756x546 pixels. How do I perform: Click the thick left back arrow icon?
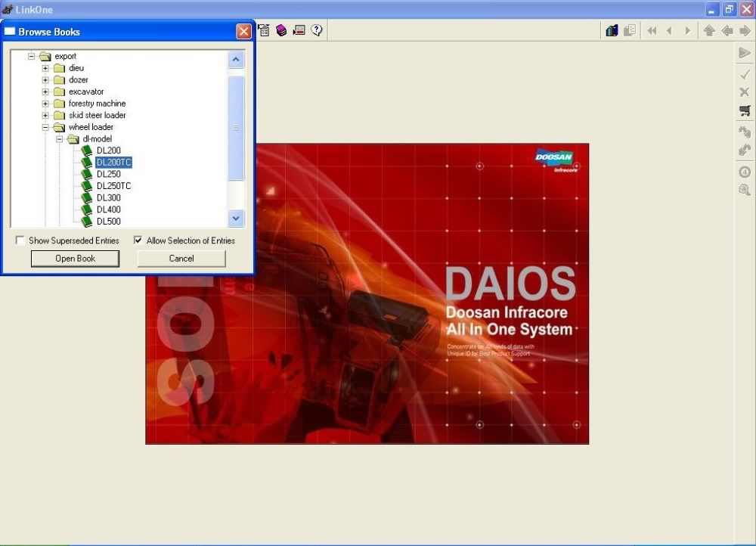click(x=727, y=31)
